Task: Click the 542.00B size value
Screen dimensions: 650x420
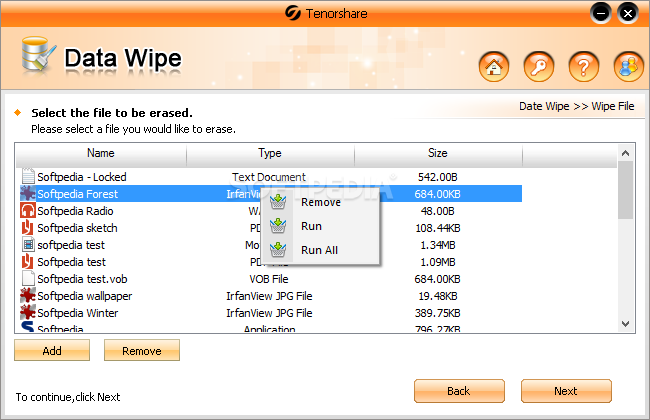Action: pos(438,177)
